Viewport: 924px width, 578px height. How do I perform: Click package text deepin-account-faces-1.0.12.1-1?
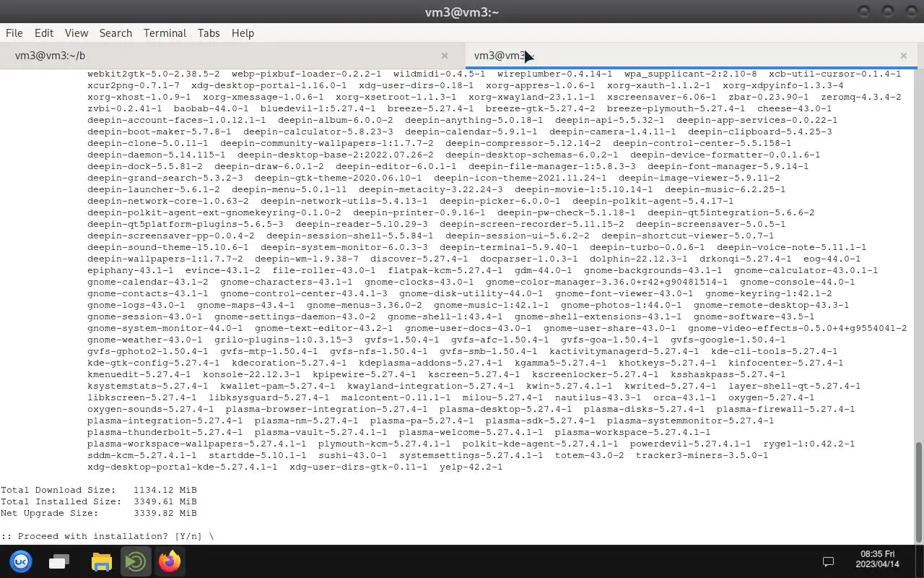click(177, 120)
